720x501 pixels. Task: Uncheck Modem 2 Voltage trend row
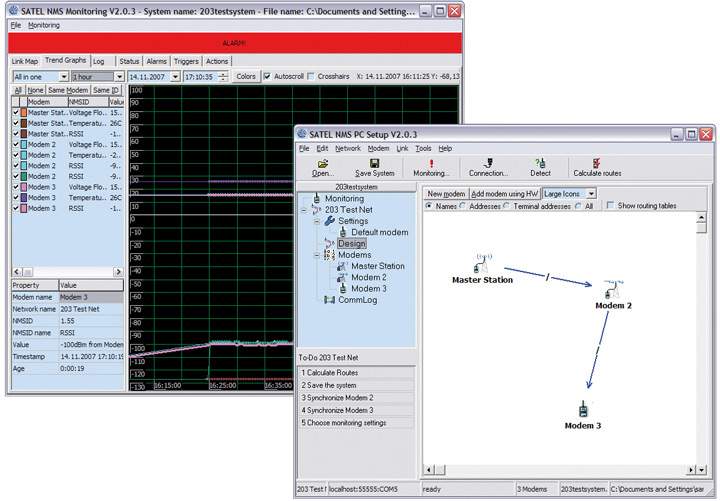pos(16,144)
